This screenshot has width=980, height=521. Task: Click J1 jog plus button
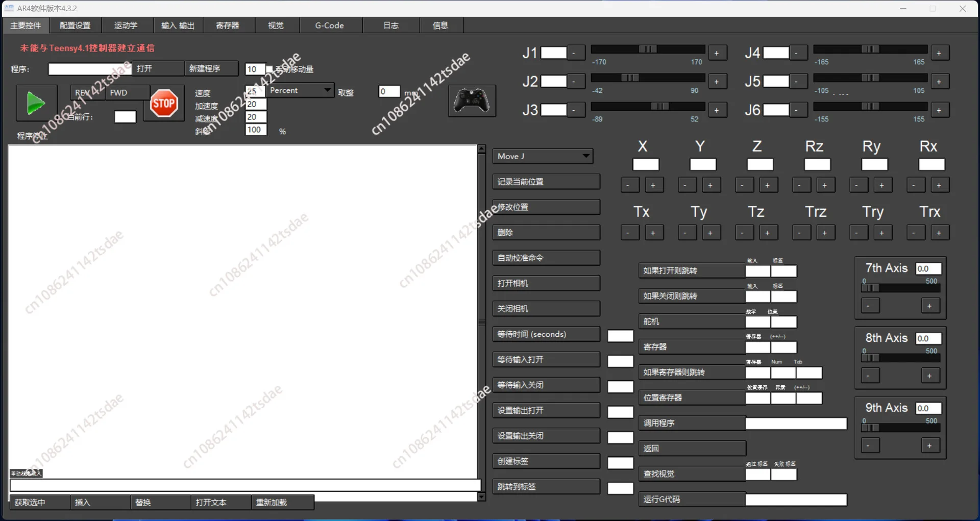[x=717, y=53]
